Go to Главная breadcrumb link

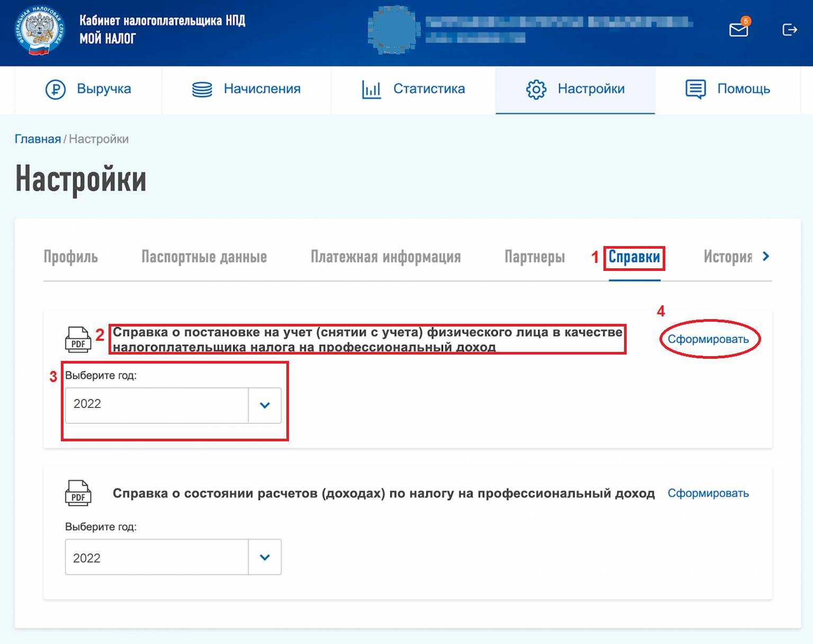tap(38, 139)
